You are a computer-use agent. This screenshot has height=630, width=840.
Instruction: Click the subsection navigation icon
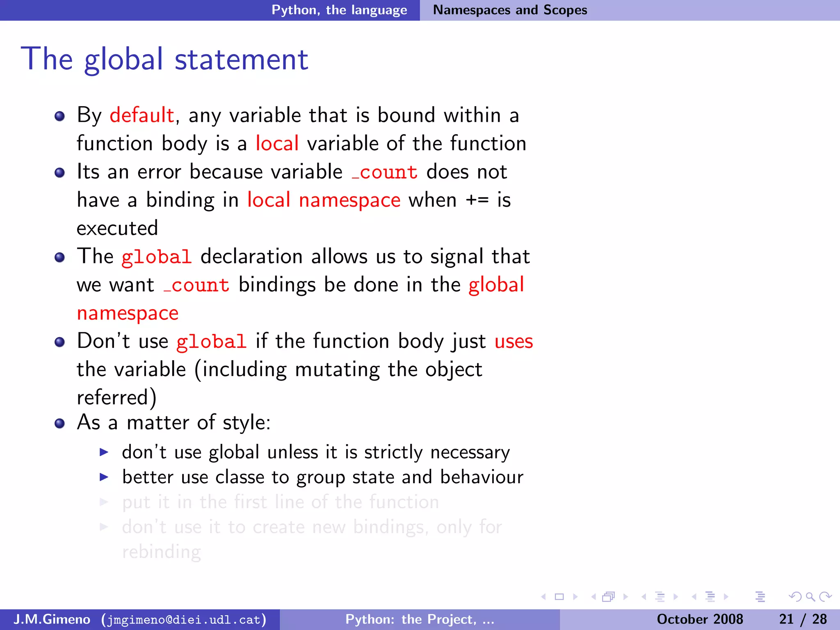click(660, 597)
